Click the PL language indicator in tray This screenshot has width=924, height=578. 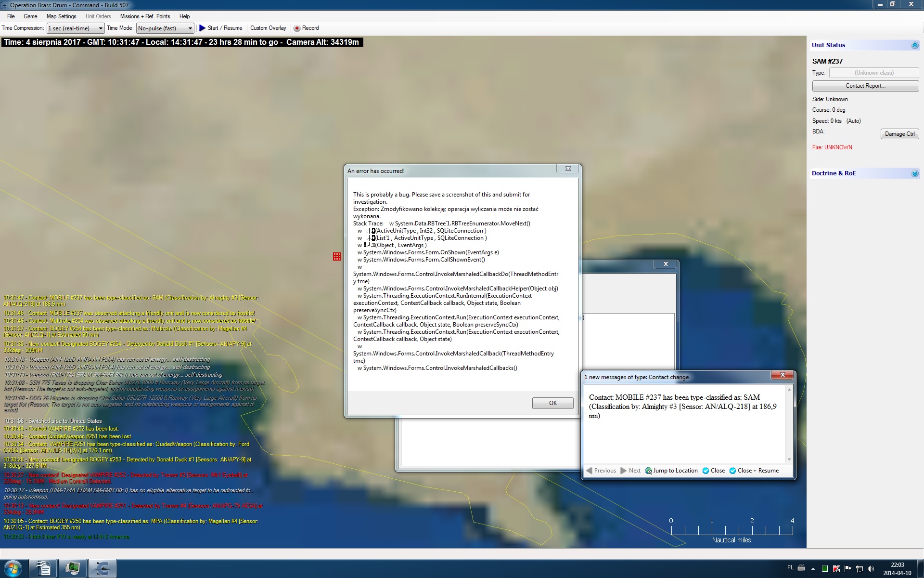click(x=790, y=568)
